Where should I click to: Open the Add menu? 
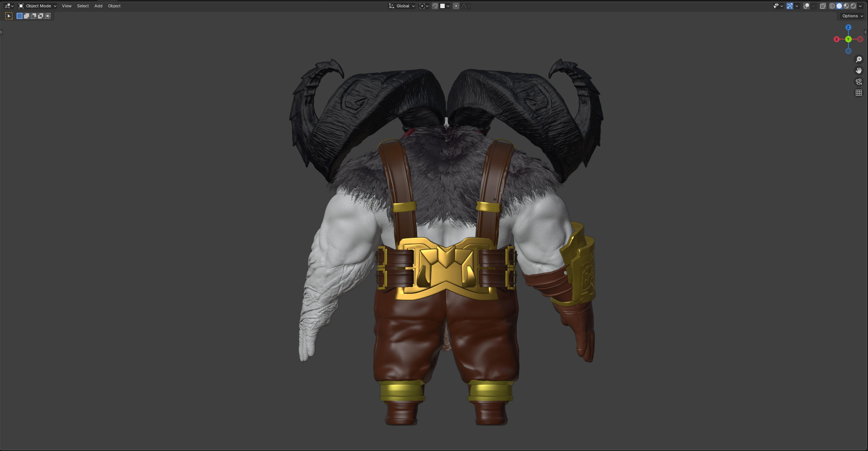98,6
